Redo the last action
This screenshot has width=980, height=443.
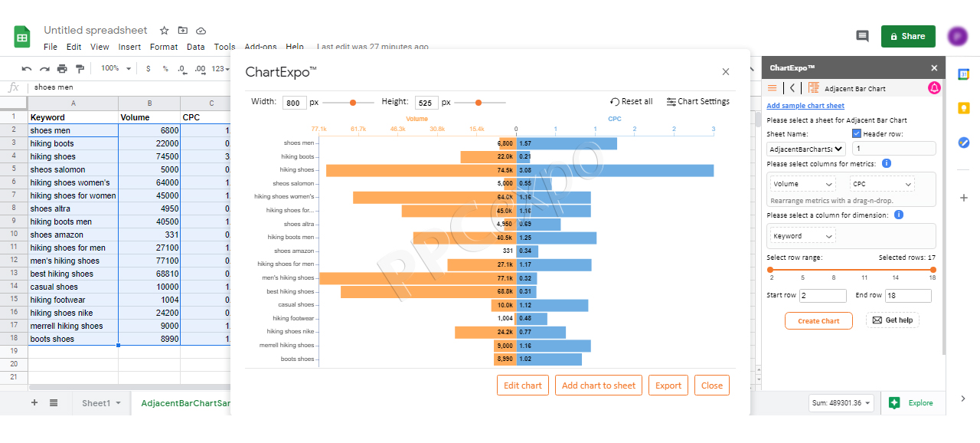pyautogui.click(x=44, y=68)
